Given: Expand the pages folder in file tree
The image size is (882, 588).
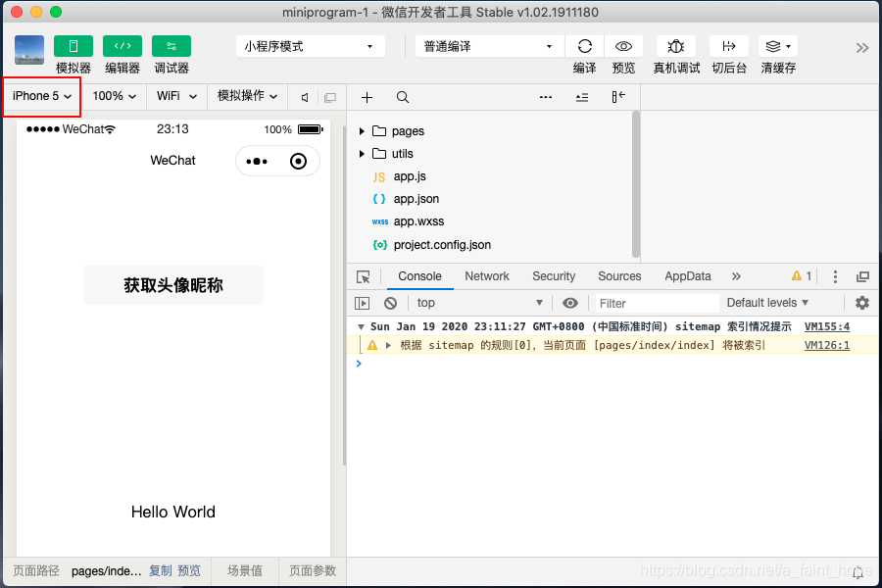Looking at the screenshot, I should [362, 130].
